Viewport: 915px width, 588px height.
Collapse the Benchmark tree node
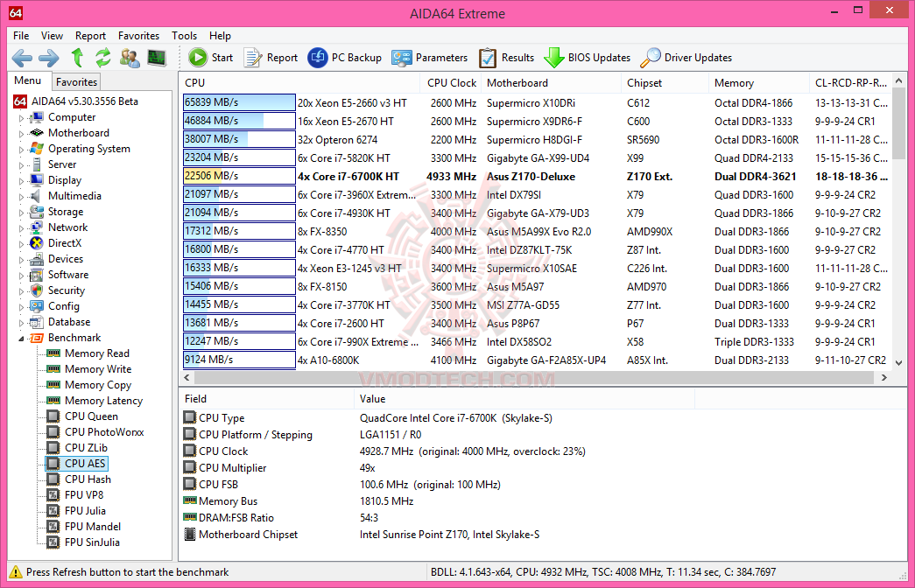click(x=22, y=339)
